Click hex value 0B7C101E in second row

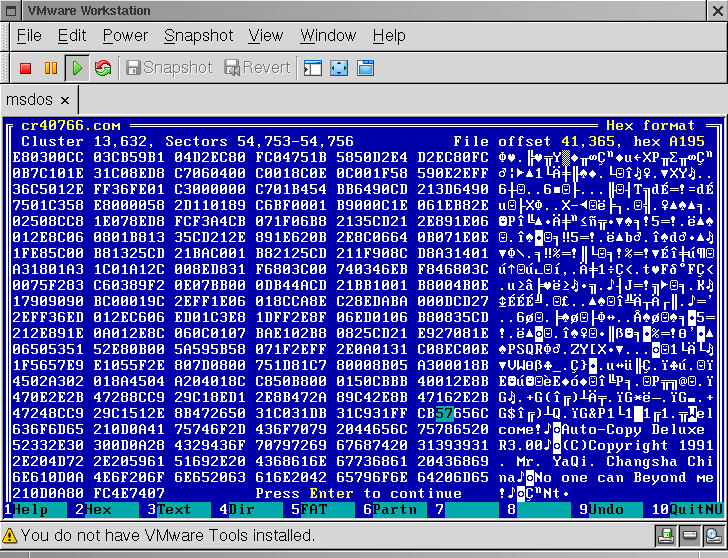pyautogui.click(x=48, y=174)
